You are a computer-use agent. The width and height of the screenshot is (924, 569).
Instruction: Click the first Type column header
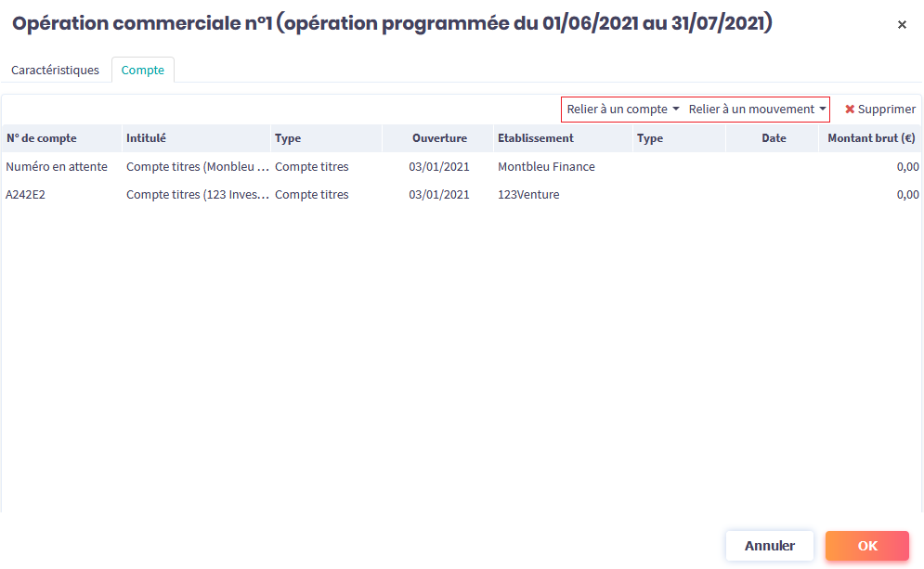pos(288,138)
